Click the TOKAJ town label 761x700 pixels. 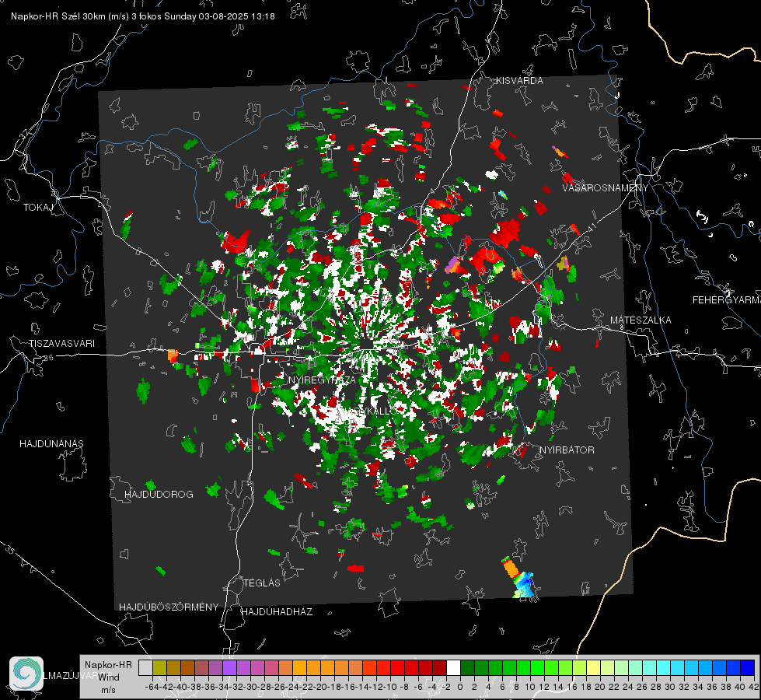38,208
